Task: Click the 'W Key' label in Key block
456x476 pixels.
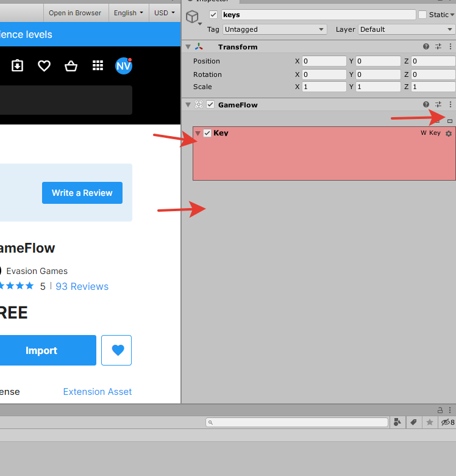Action: [x=430, y=132]
